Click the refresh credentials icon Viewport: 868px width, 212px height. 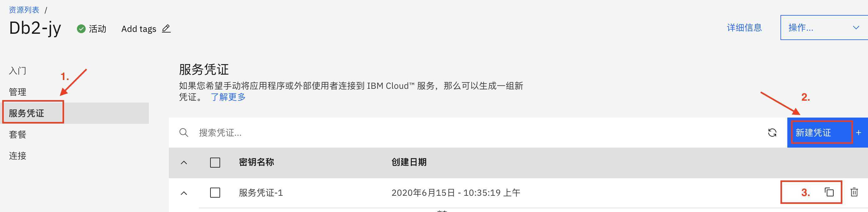[772, 133]
